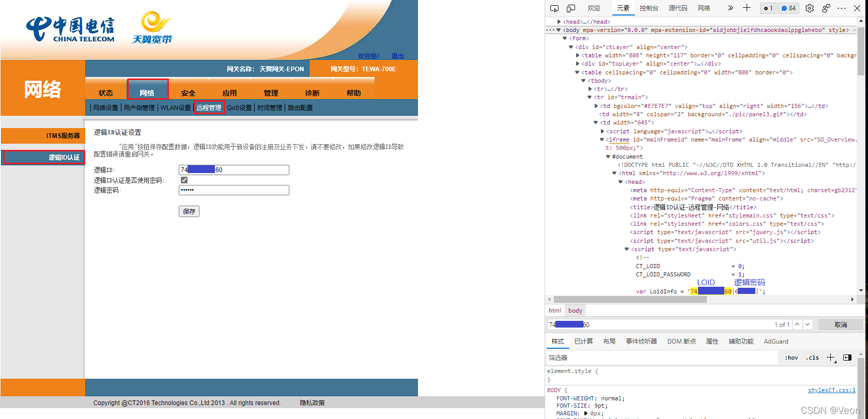868x419 pixels.
Task: Expand the table width 808 height 117 node
Action: [578, 55]
